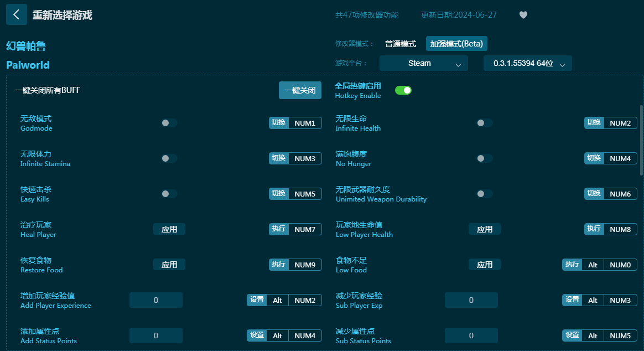Click the NUM8 hotkey box

tap(620, 229)
